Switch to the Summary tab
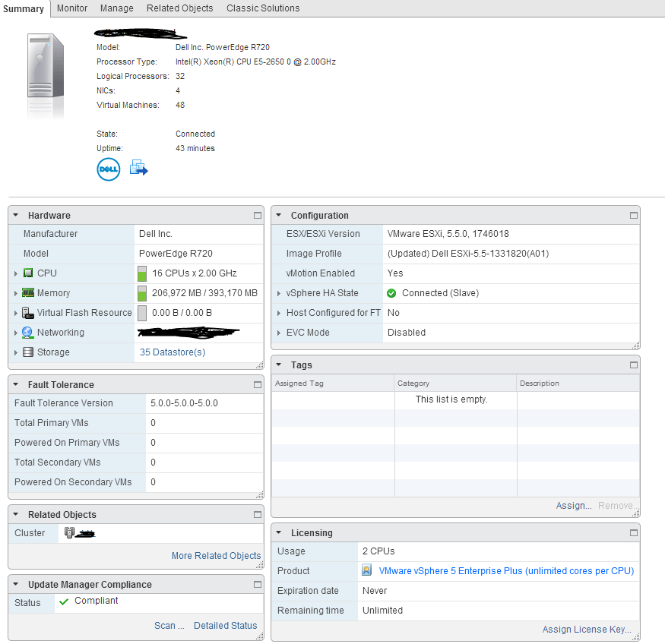The image size is (665, 644). point(24,8)
